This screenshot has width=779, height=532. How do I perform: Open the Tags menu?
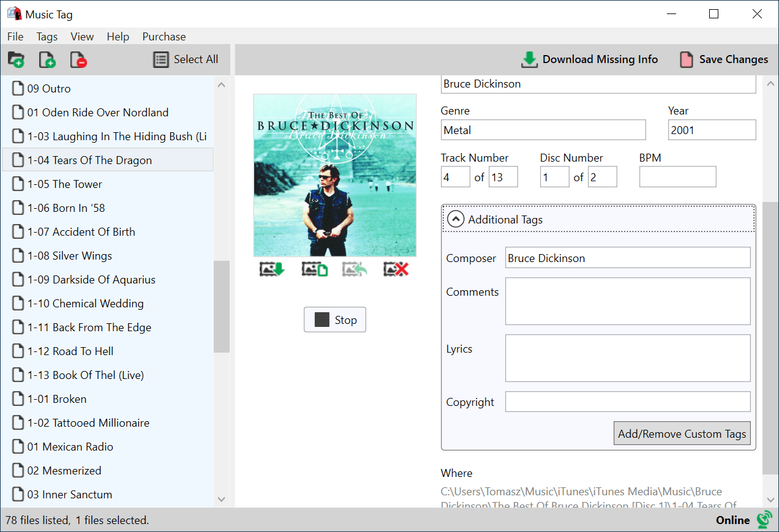click(47, 37)
